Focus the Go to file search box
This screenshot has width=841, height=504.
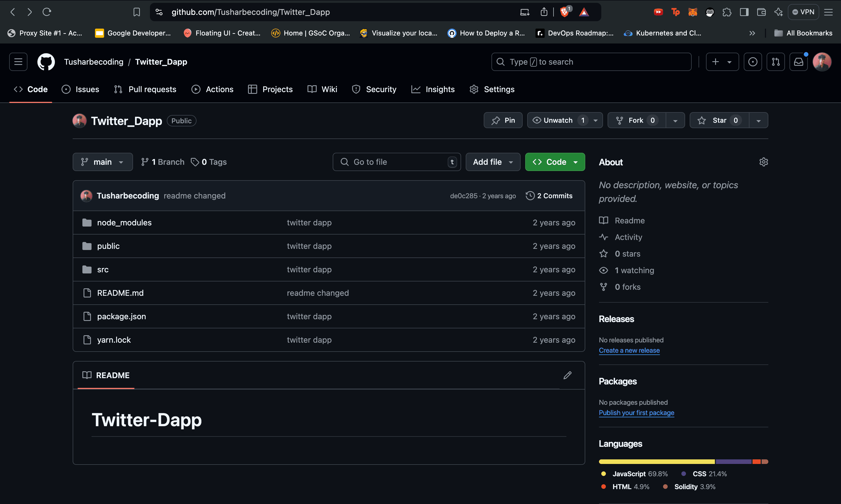[x=397, y=162]
